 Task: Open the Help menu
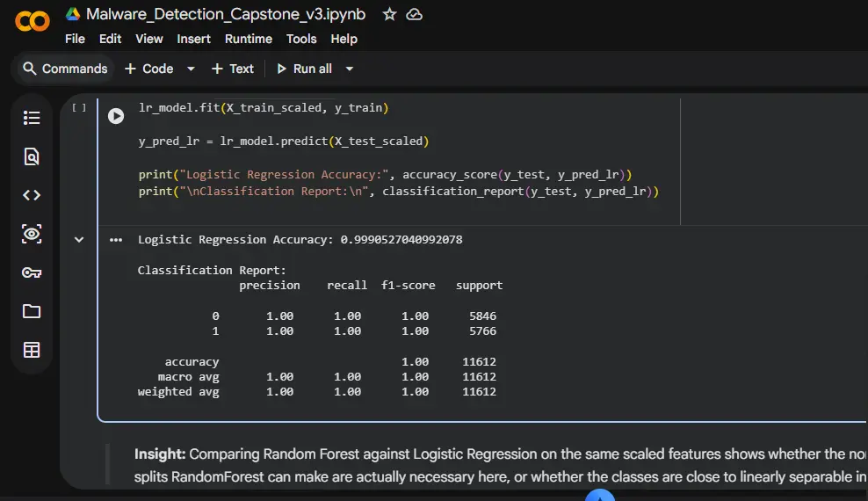pos(344,39)
